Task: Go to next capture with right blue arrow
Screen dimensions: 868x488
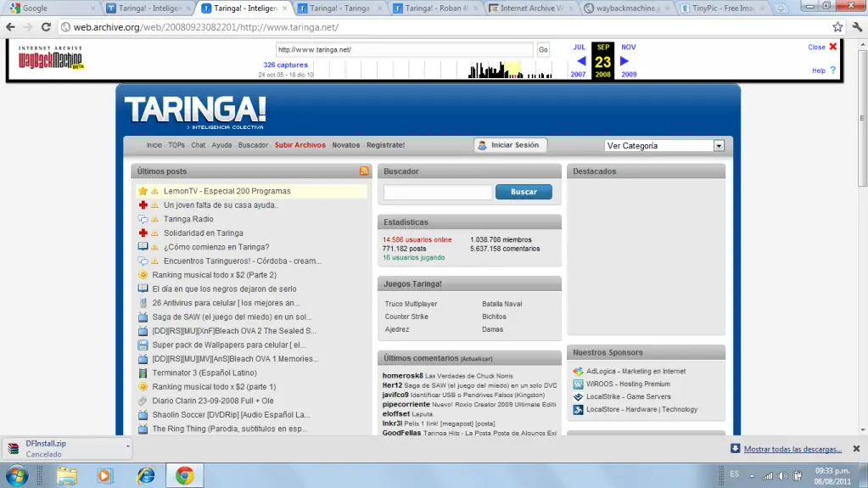Action: click(x=624, y=61)
